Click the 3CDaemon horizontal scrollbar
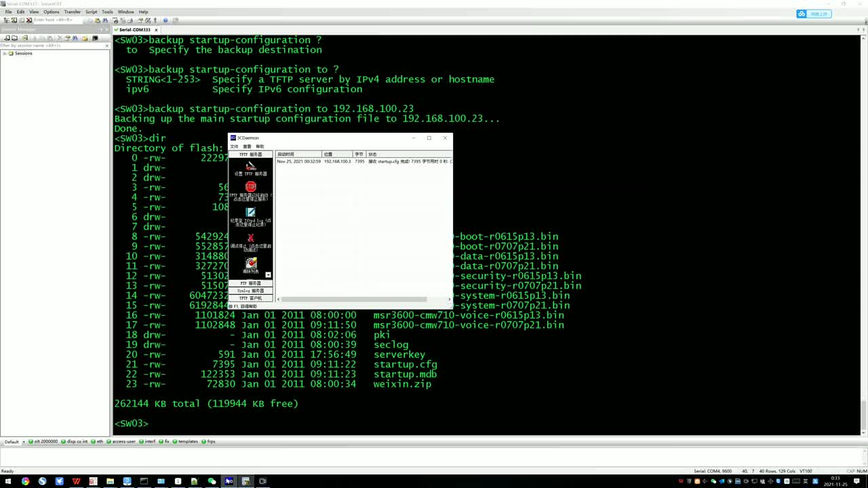 pyautogui.click(x=354, y=299)
